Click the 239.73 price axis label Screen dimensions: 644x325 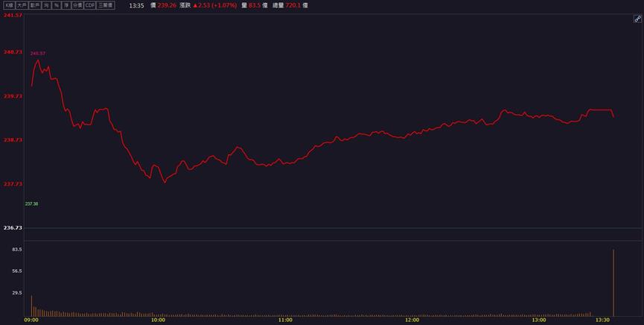[13, 96]
